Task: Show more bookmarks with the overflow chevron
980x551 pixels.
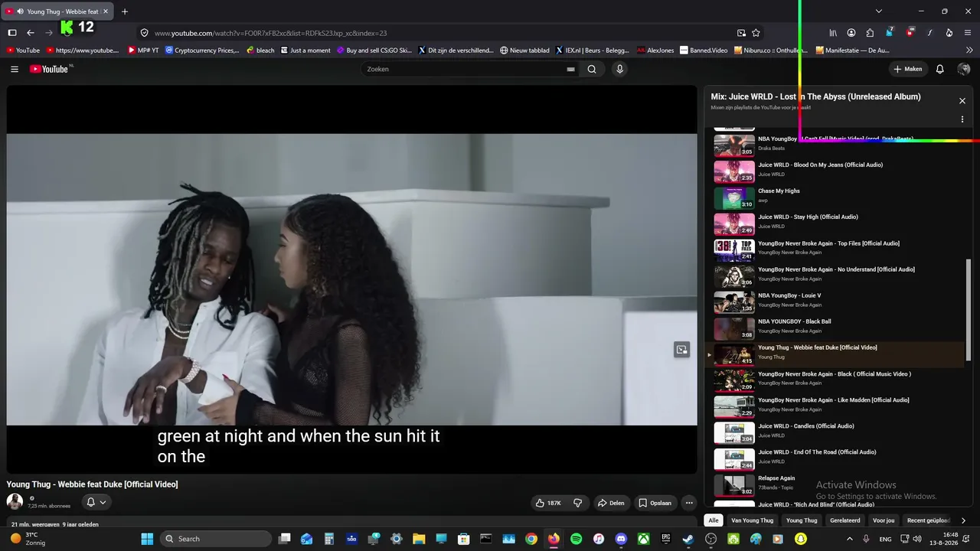Action: click(969, 51)
